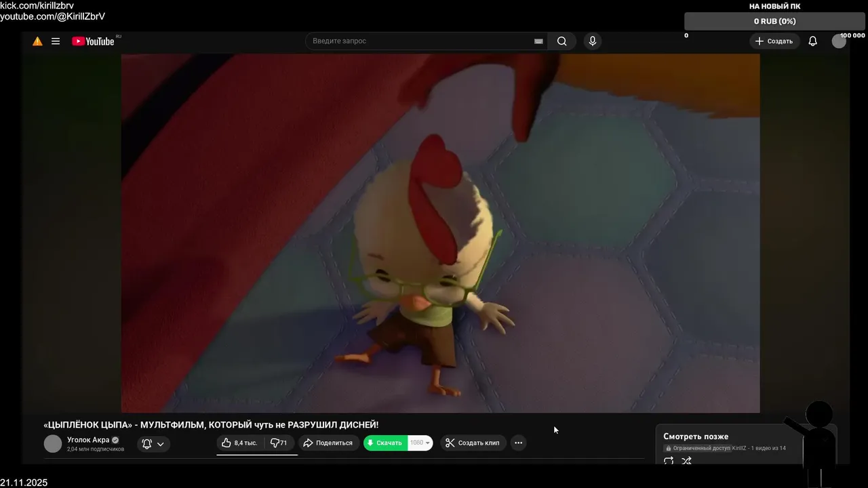868x488 pixels.
Task: Click the video player to pause playback
Action: pos(440,233)
